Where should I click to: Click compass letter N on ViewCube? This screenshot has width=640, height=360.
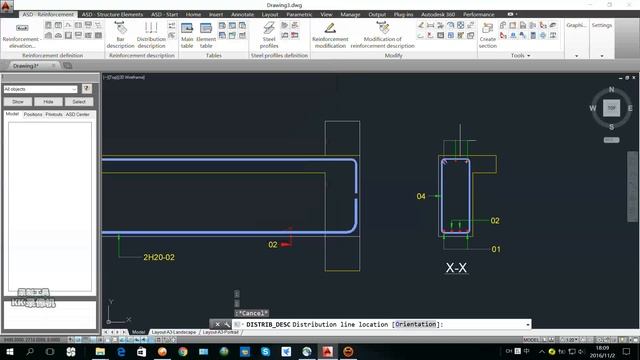point(611,89)
